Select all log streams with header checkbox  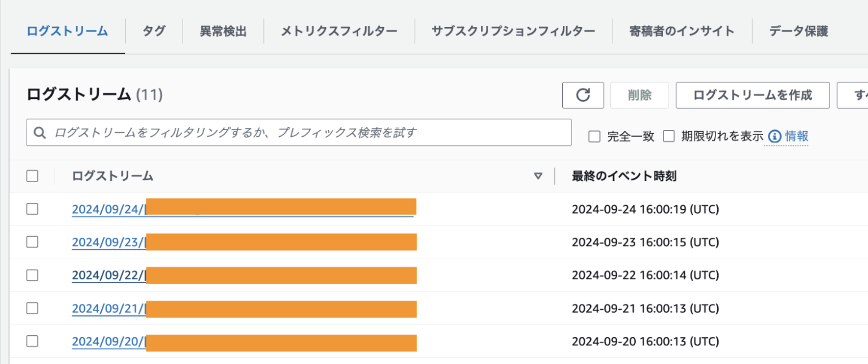[x=32, y=176]
